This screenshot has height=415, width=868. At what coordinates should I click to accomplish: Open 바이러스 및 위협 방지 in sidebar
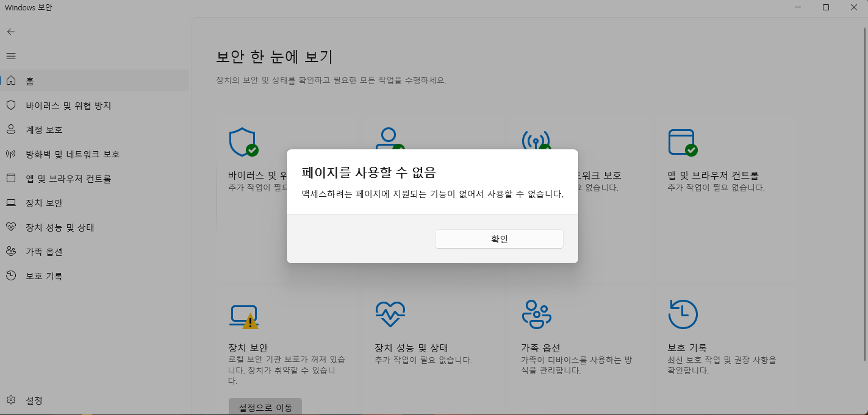click(96, 105)
